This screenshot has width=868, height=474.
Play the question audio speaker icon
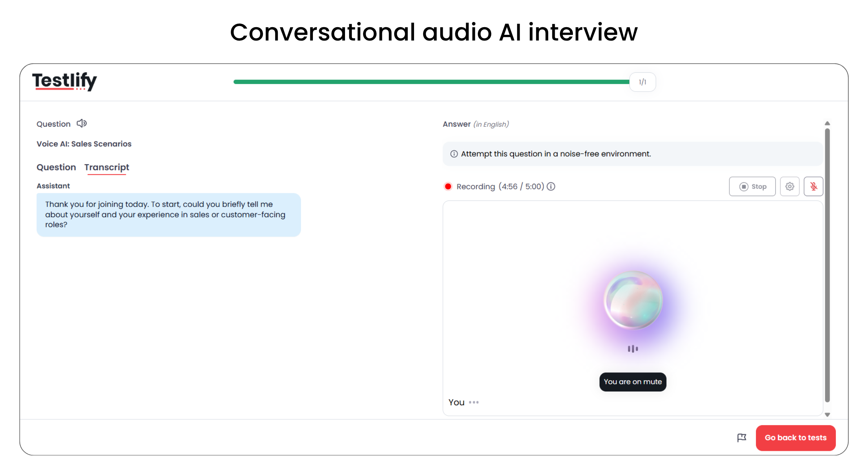click(x=82, y=123)
